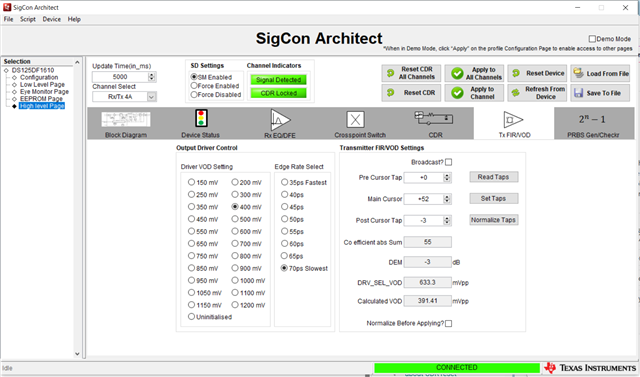Click the Reset CDR button
Image resolution: width=640 pixels, height=377 pixels.
point(411,93)
